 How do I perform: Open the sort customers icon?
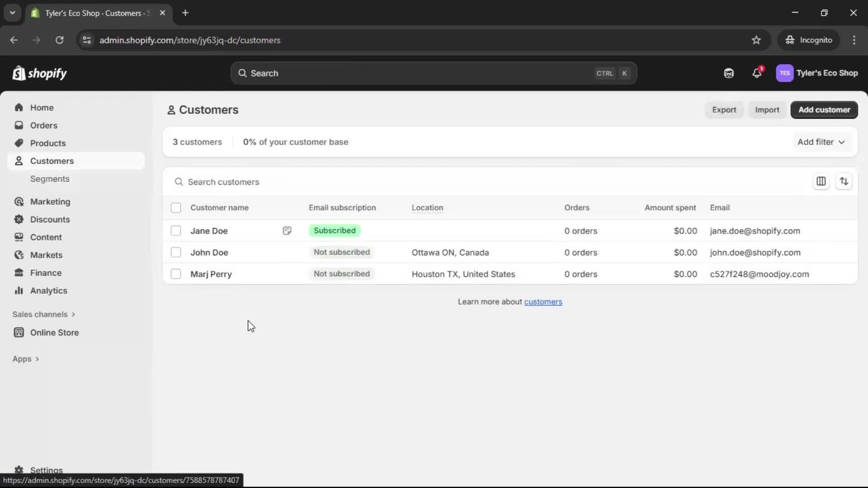844,181
